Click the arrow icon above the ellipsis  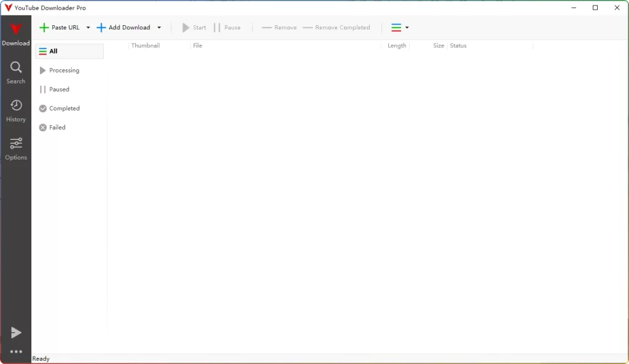click(15, 332)
